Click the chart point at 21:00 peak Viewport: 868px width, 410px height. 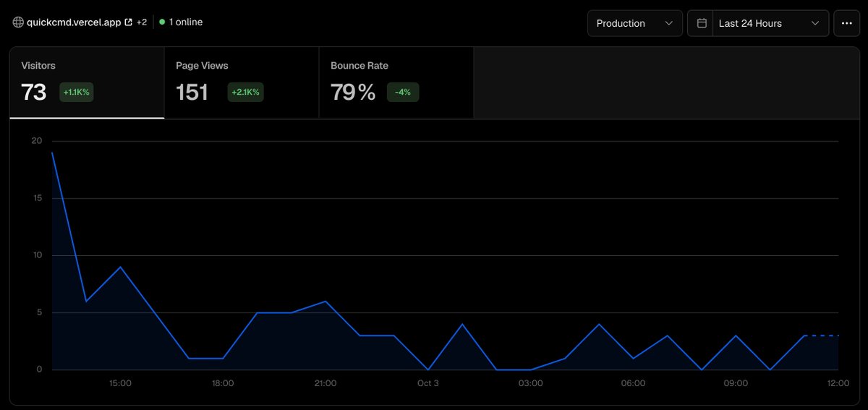[x=325, y=301]
